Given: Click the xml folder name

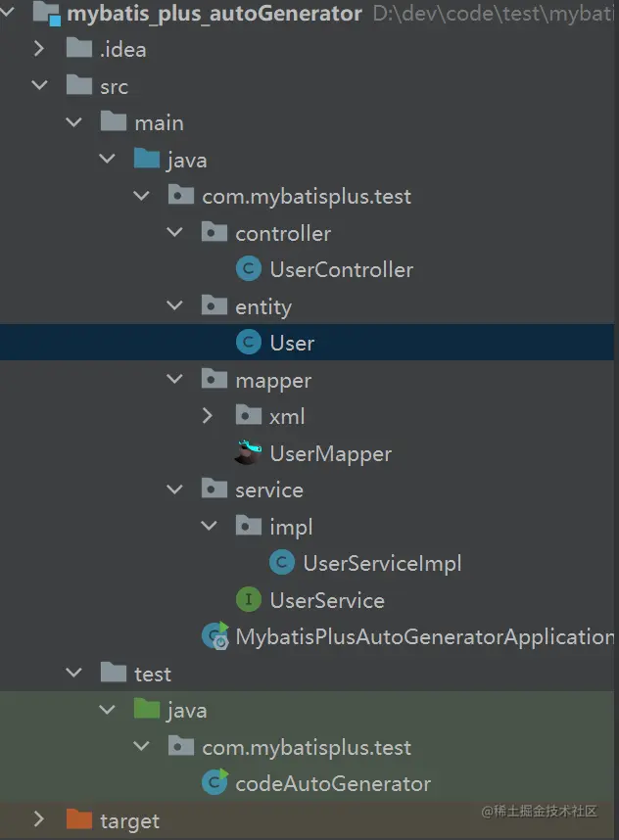Looking at the screenshot, I should 287,417.
